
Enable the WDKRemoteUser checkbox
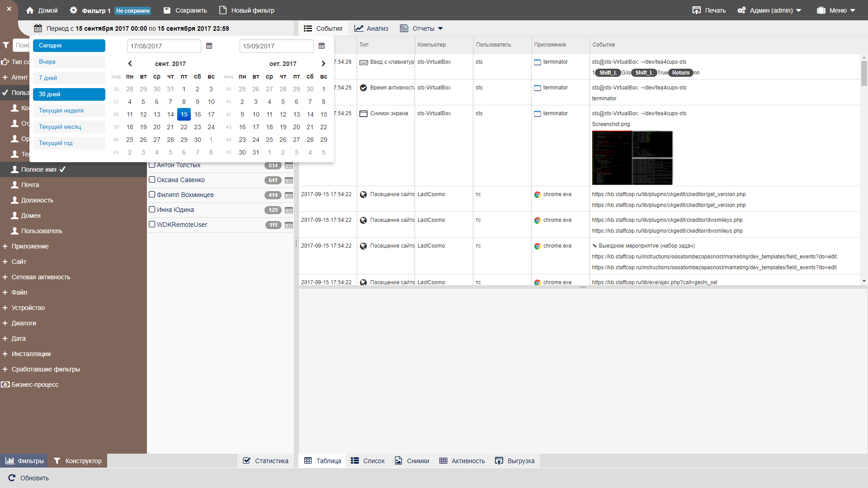[x=152, y=225]
